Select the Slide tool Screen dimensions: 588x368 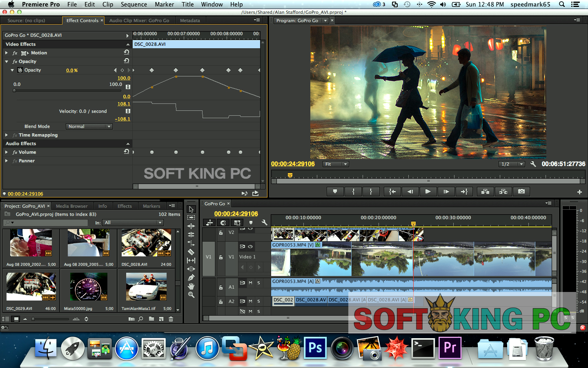(x=191, y=269)
